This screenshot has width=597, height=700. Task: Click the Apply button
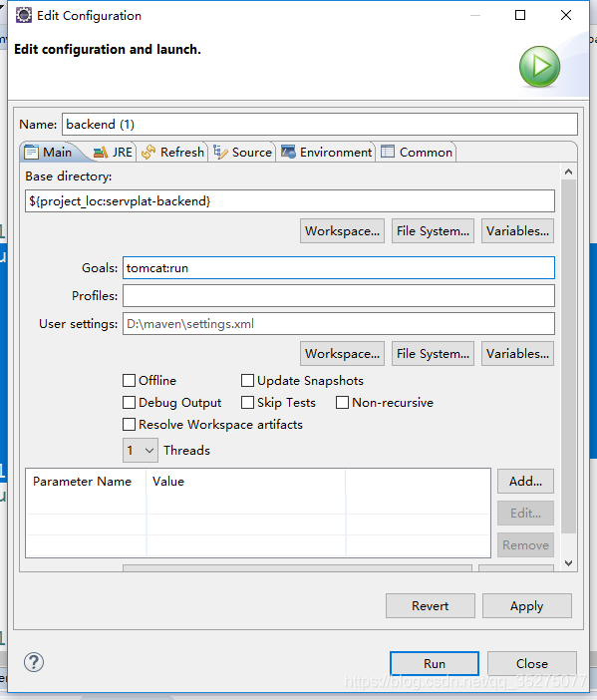527,606
